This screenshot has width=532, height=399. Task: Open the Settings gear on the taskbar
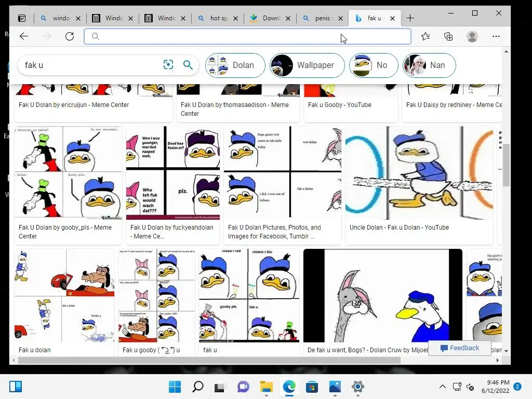point(357,387)
